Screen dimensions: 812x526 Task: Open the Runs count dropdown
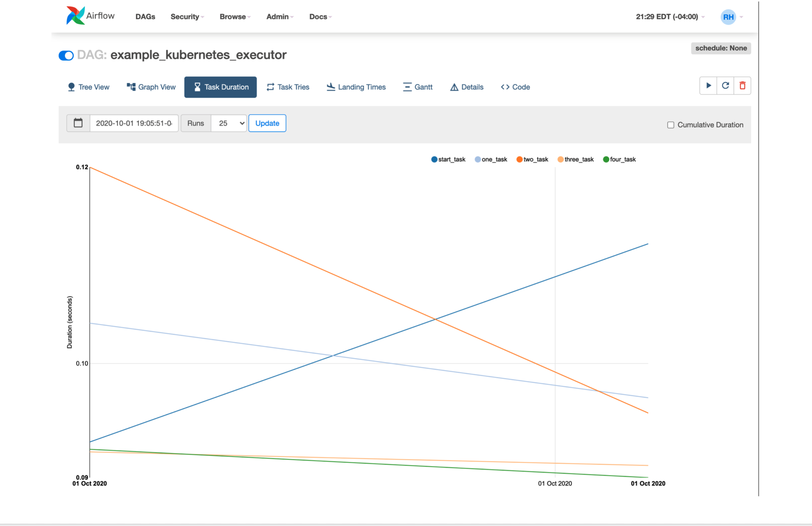[229, 123]
